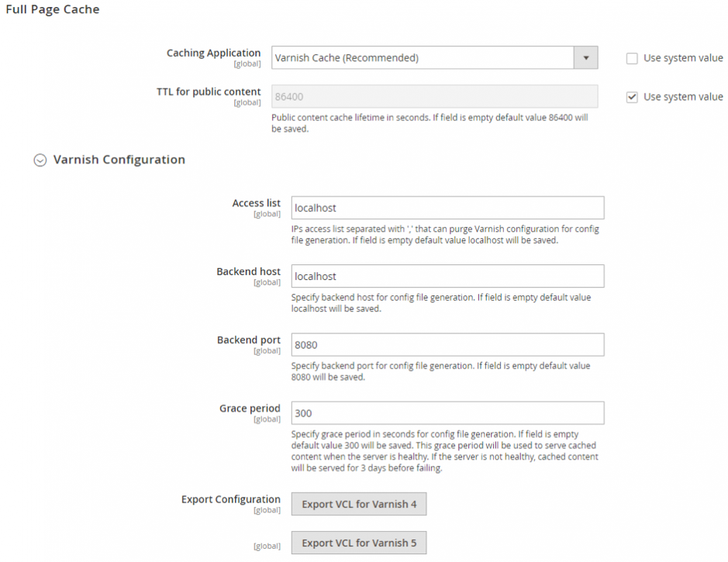
Task: Open the Varnish Cache (Recommended) select box
Action: click(423, 57)
